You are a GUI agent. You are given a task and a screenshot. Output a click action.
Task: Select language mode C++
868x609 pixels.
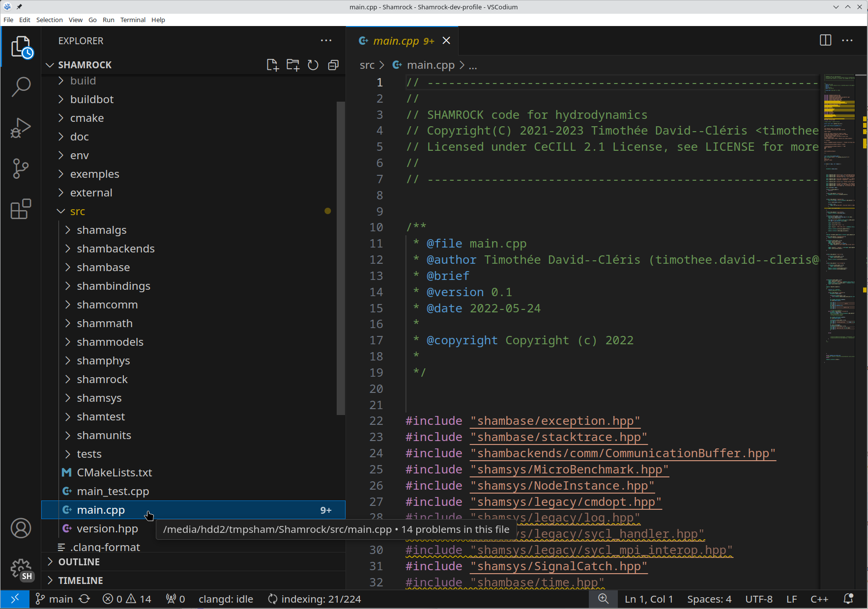coord(819,599)
